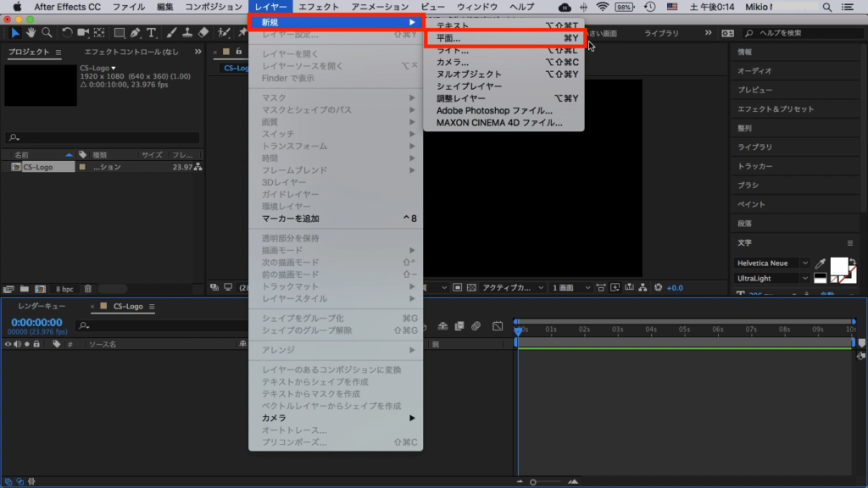
Task: Click the composition flowchart icon in viewer
Action: tap(643, 288)
